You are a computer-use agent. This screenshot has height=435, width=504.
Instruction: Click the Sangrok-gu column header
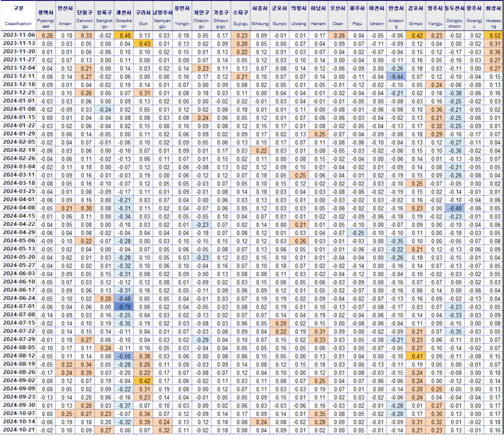coord(104,16)
